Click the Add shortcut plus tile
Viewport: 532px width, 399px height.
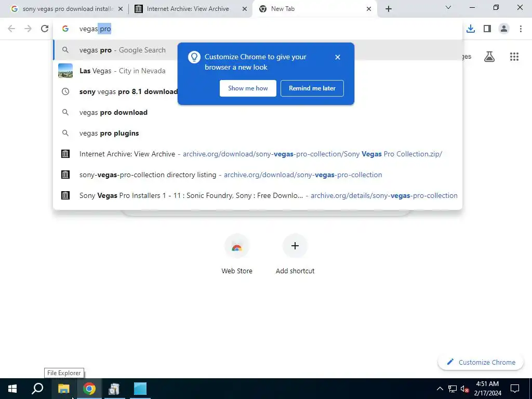point(295,254)
